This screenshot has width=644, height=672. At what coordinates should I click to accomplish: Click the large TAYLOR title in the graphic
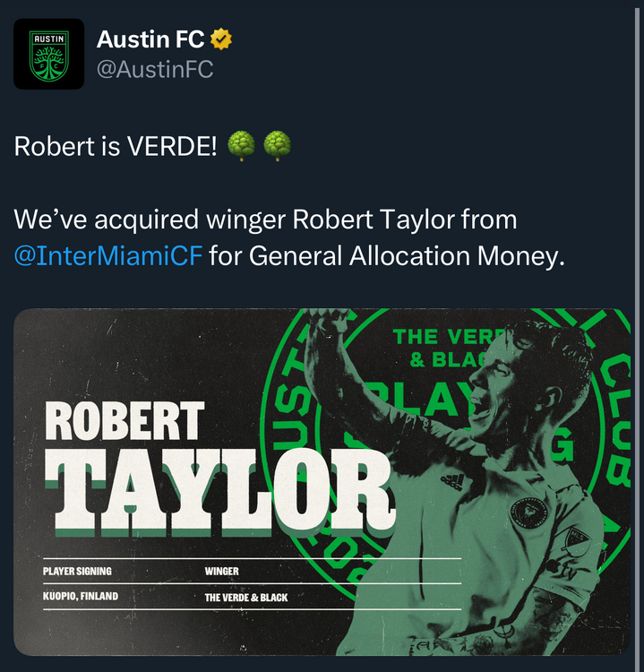click(x=220, y=493)
